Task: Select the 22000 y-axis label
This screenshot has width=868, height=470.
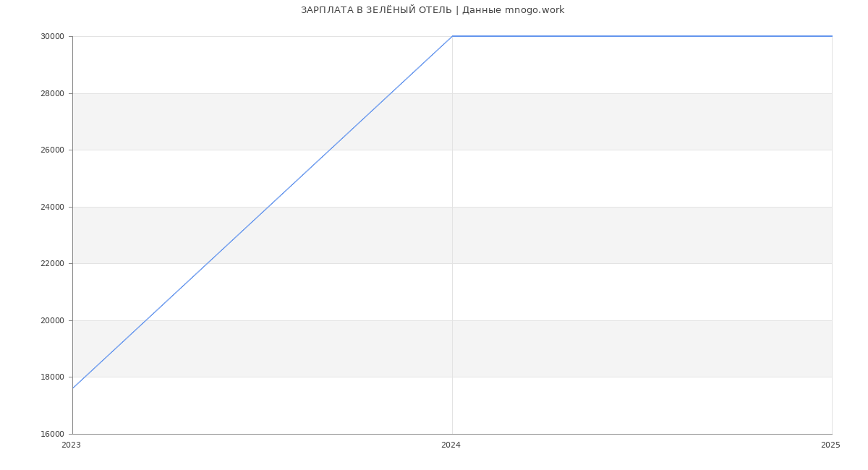Action: click(52, 264)
